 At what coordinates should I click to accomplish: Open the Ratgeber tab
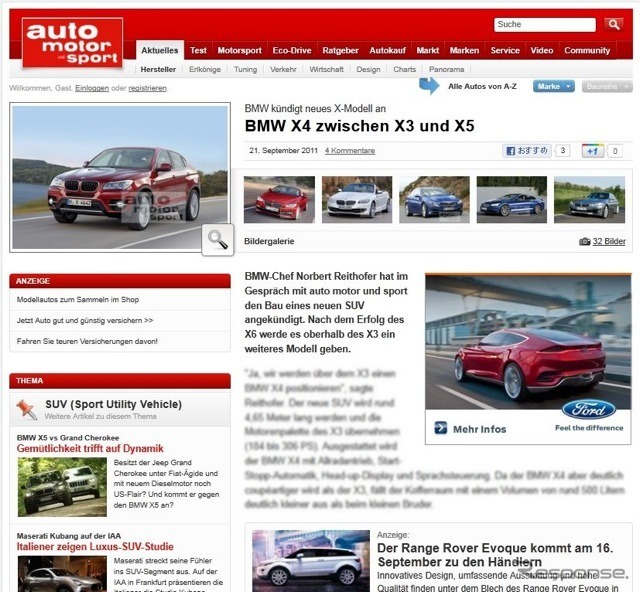(340, 51)
